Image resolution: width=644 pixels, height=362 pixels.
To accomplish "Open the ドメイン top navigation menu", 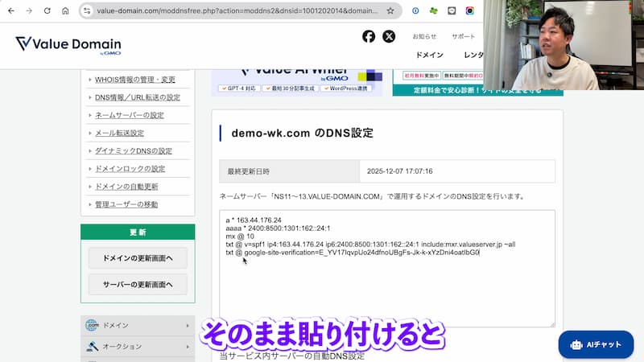I will point(430,55).
